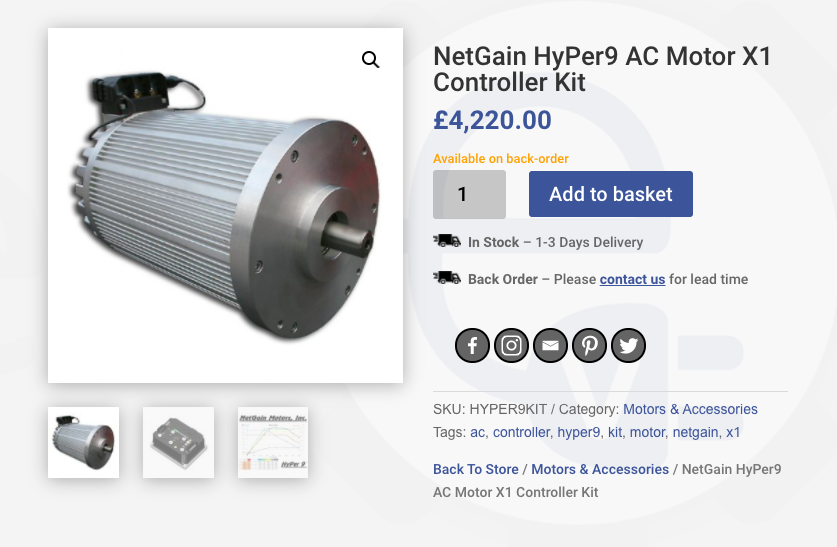Screen dimensions: 837x547
Task: Click the quantity input field
Action: pyautogui.click(x=468, y=194)
